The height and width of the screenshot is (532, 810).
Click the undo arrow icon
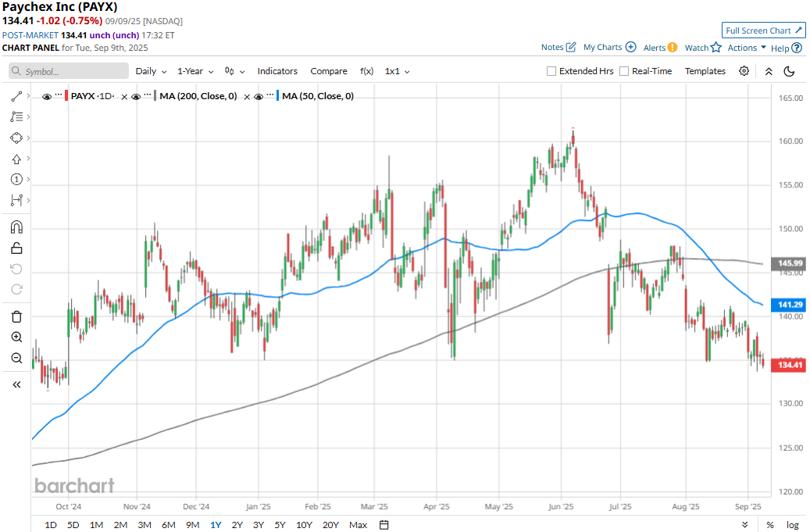click(x=16, y=269)
